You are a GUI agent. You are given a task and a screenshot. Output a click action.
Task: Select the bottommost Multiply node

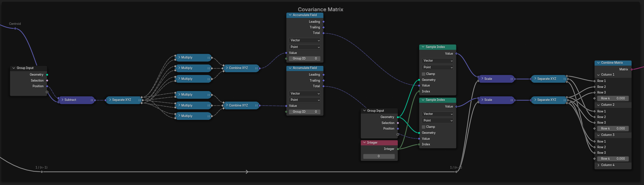coord(194,116)
